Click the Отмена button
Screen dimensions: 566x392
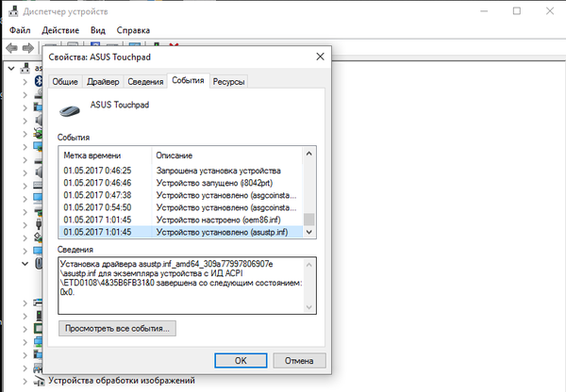[x=298, y=359]
